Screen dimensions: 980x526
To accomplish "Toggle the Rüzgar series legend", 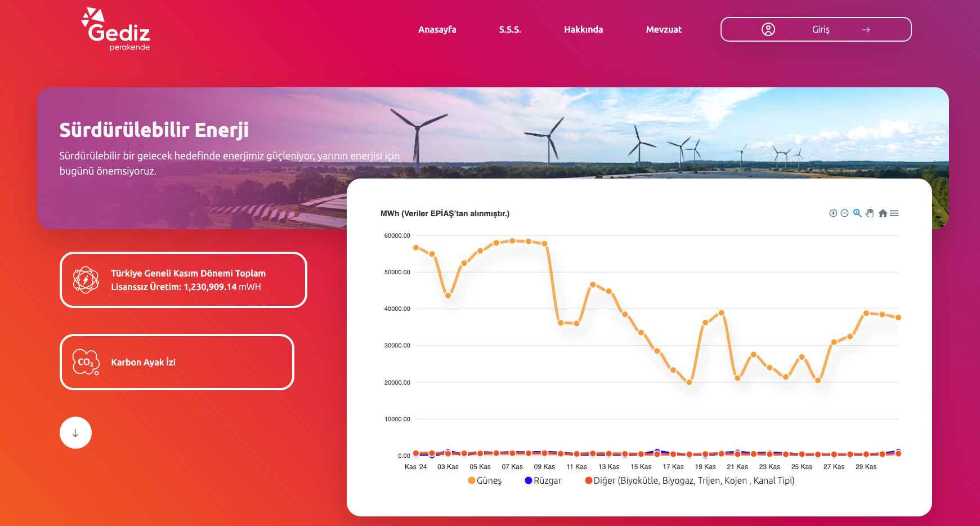I will coord(543,480).
